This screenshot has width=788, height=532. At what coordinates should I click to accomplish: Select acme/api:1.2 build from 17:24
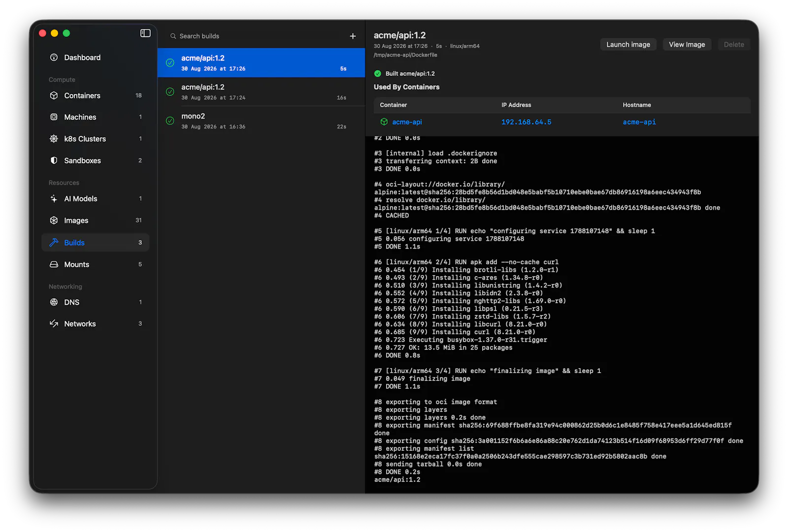tap(261, 92)
